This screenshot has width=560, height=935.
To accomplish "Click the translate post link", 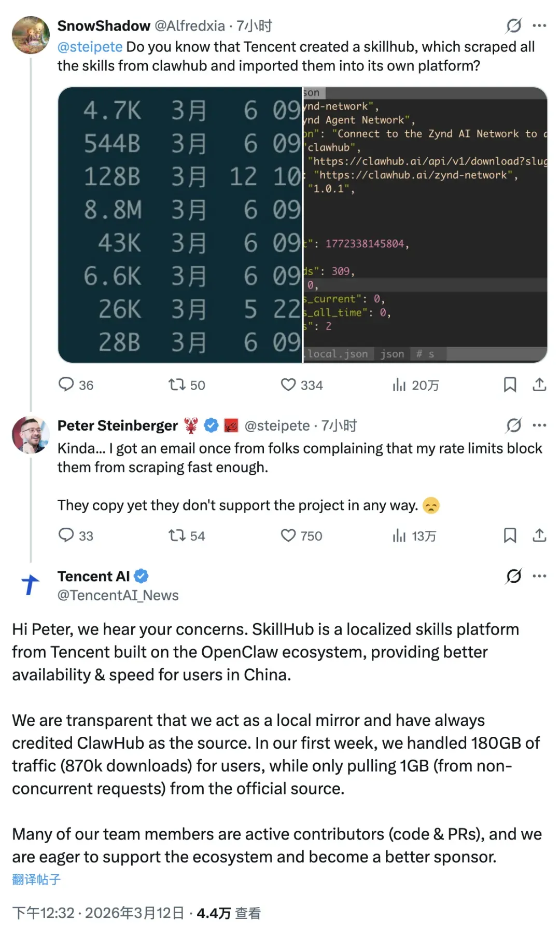I will (36, 879).
